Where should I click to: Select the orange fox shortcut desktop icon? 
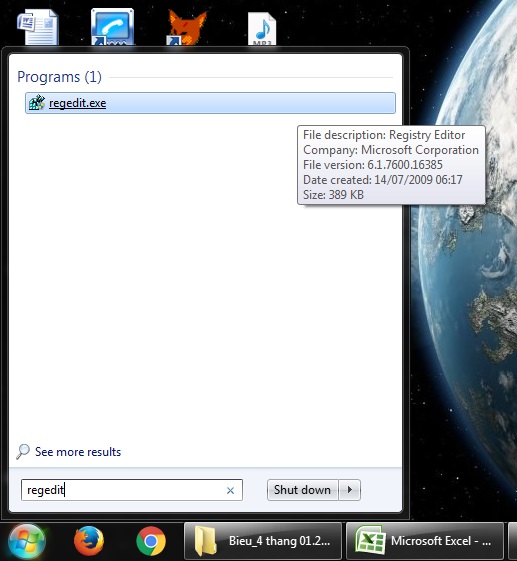(x=187, y=28)
